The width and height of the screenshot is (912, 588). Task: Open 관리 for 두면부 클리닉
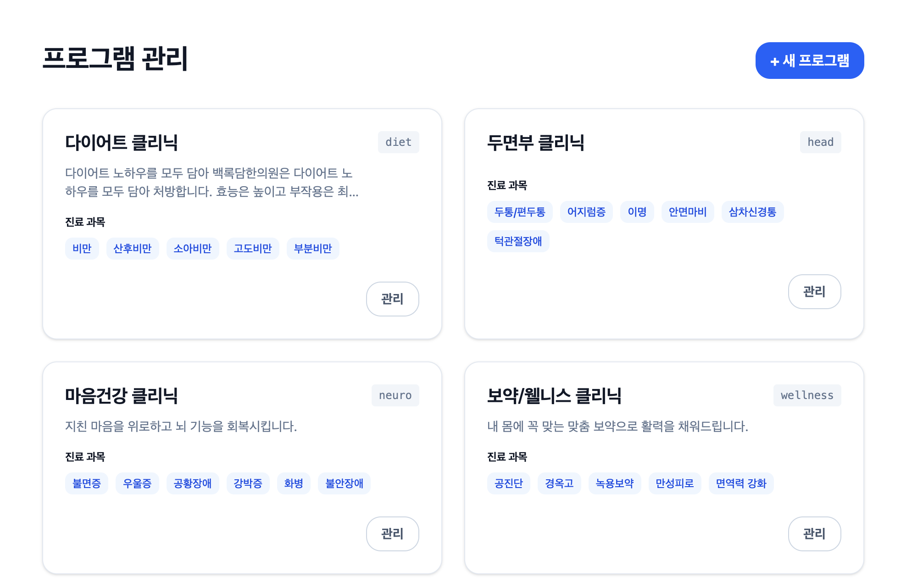click(x=814, y=292)
